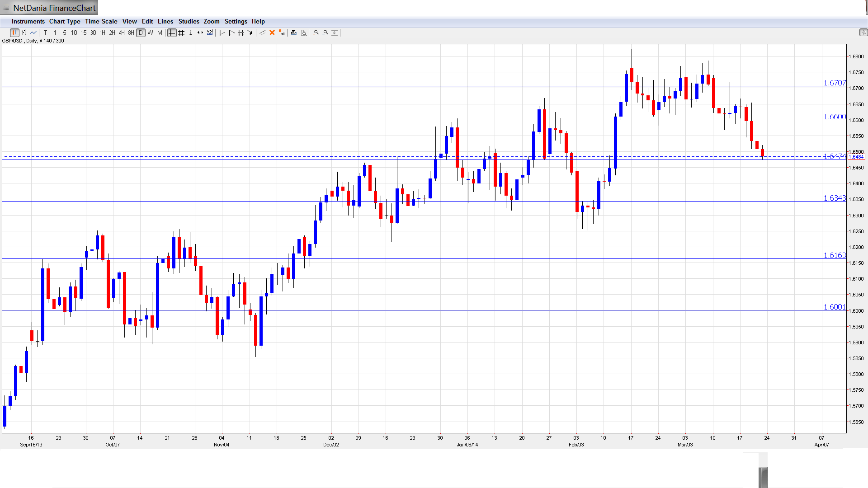Select the 8H time scale
Screen dimensions: 868x488
click(131, 33)
